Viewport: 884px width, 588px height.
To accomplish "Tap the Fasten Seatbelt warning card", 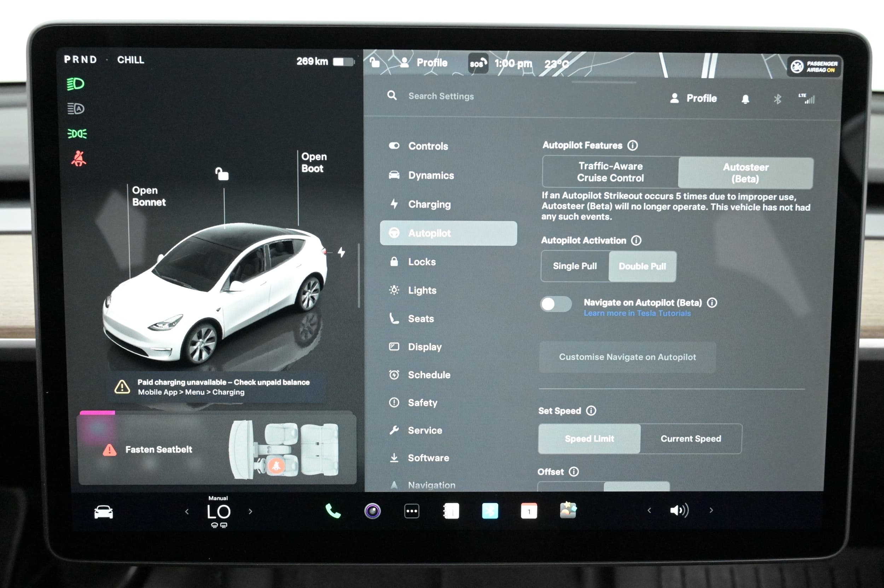I will pyautogui.click(x=217, y=448).
